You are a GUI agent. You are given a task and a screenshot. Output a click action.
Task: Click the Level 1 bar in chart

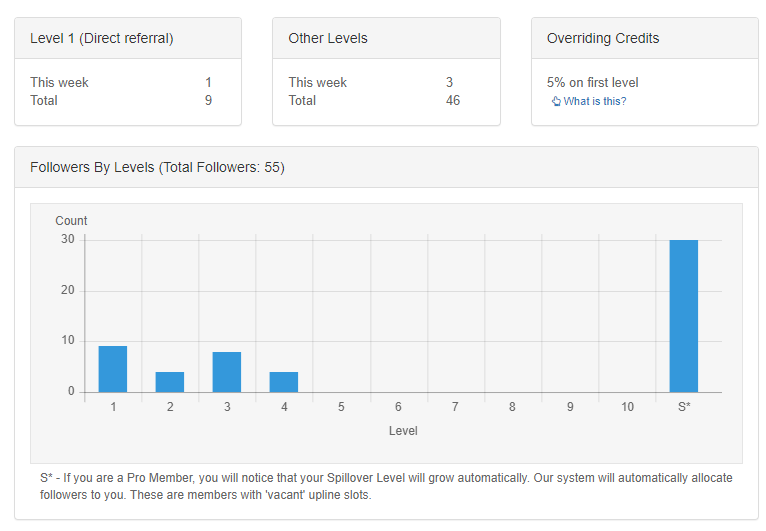click(x=113, y=369)
